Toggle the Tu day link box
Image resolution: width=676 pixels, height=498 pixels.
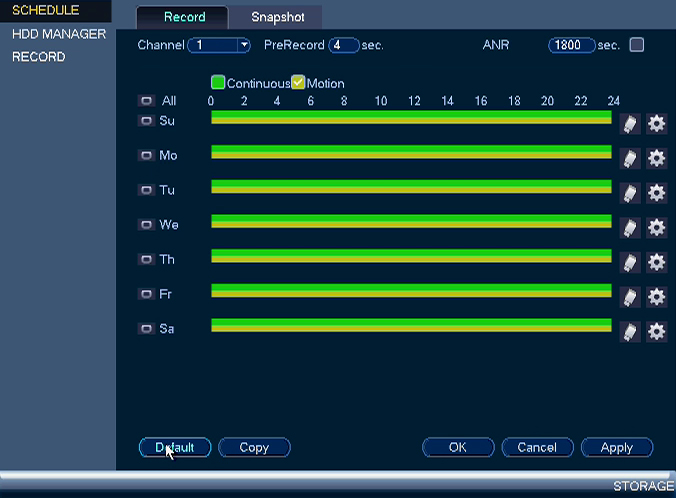[x=146, y=190]
